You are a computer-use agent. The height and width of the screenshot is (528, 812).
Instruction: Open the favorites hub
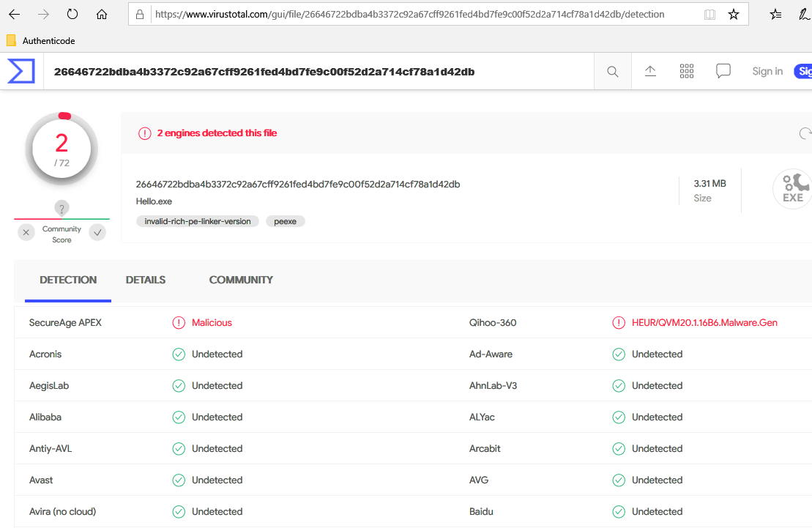[775, 15]
